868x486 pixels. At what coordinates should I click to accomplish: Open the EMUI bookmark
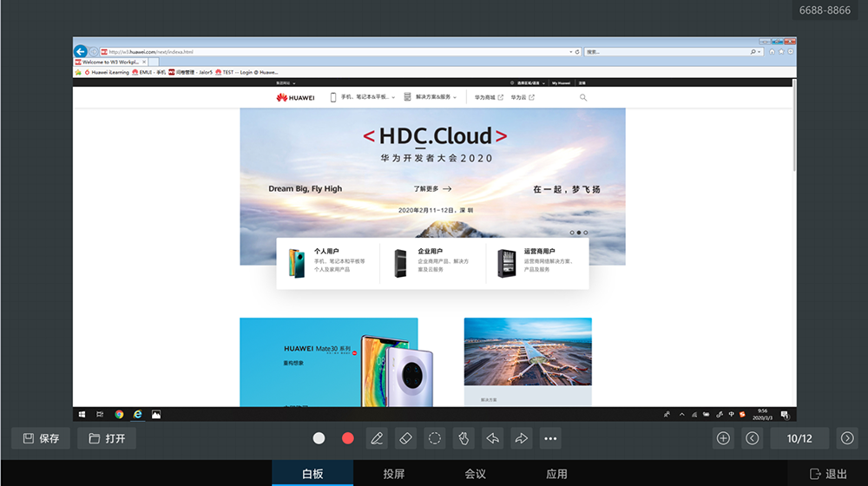[x=149, y=72]
